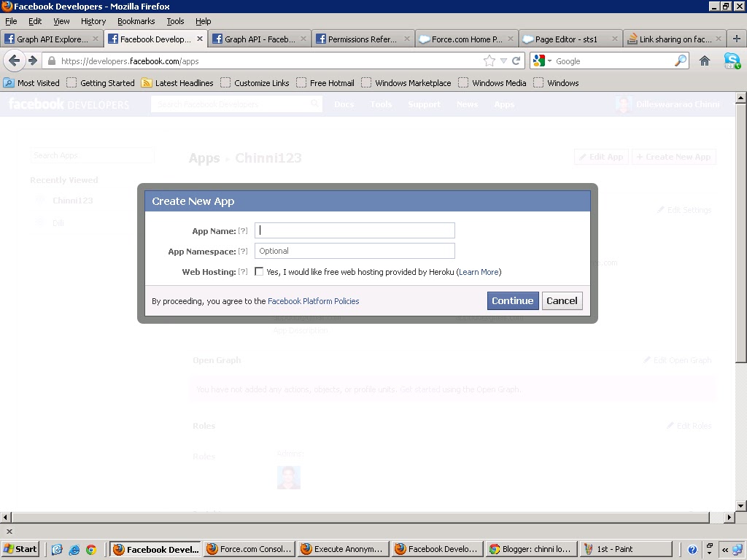Click the Web Hosting help [?] icon
This screenshot has width=747, height=560.
coord(243,271)
